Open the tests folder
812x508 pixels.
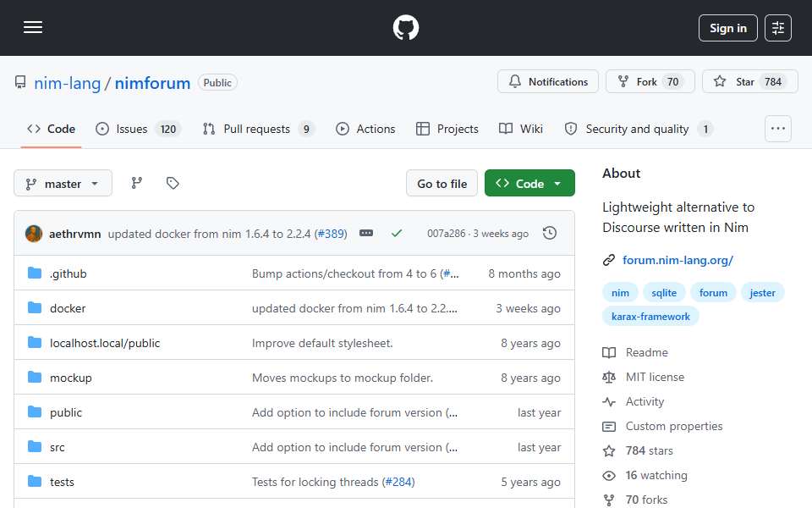pos(62,482)
